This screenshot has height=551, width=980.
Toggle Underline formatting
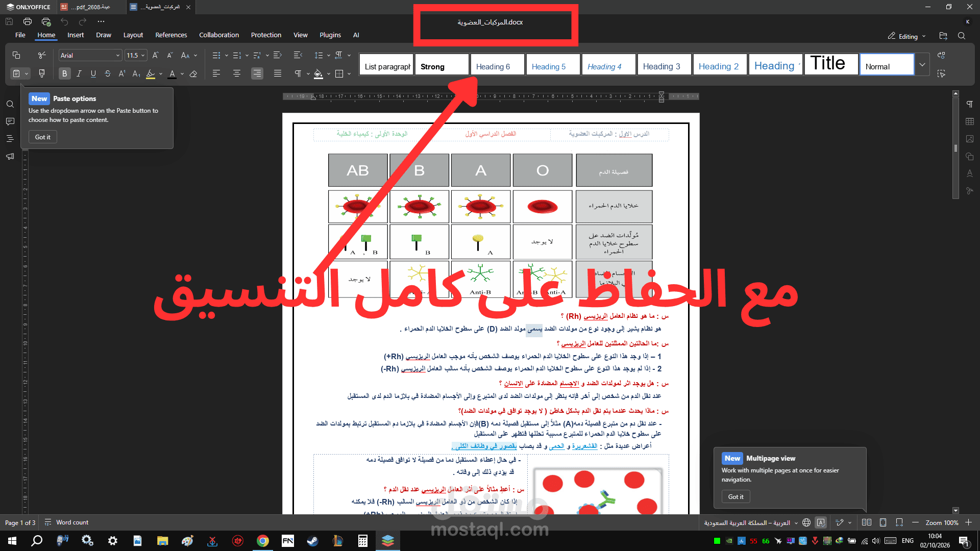click(x=93, y=73)
